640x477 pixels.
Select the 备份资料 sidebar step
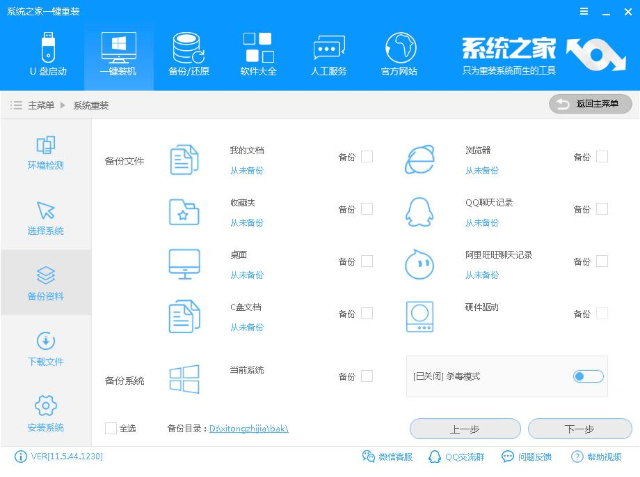46,282
